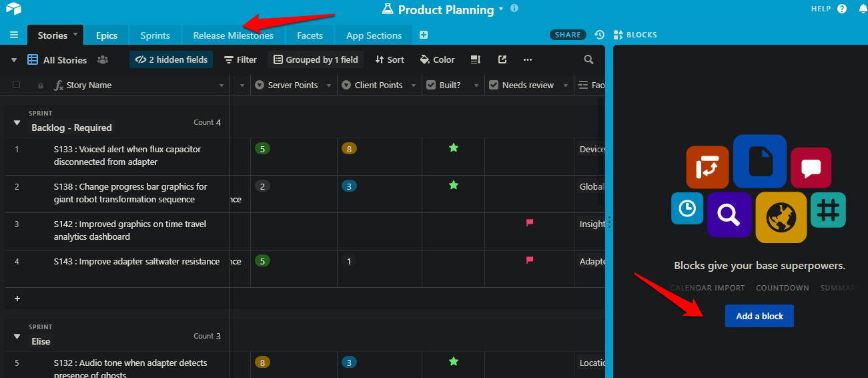Screen dimensions: 868x378
Task: Open Story Name column dropdown arrow
Action: coord(222,85)
